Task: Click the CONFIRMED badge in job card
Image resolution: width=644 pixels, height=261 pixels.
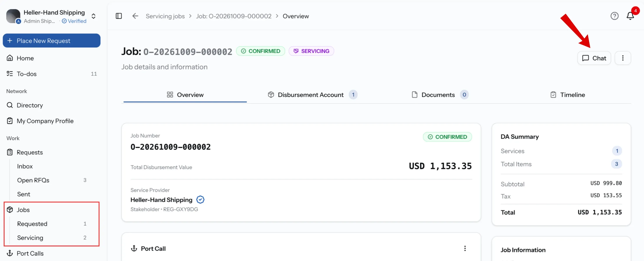Action: (447, 137)
